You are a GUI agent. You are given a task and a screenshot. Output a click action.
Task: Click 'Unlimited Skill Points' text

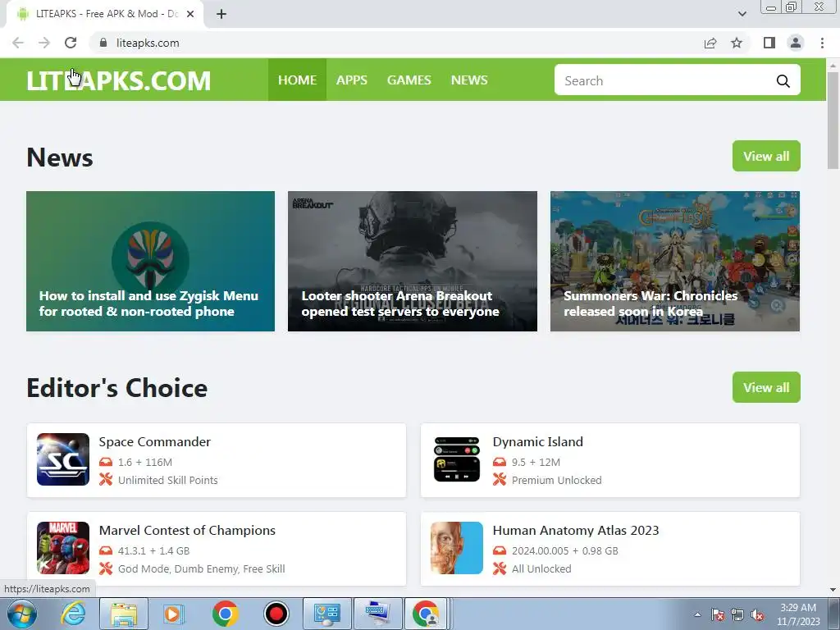(x=167, y=480)
